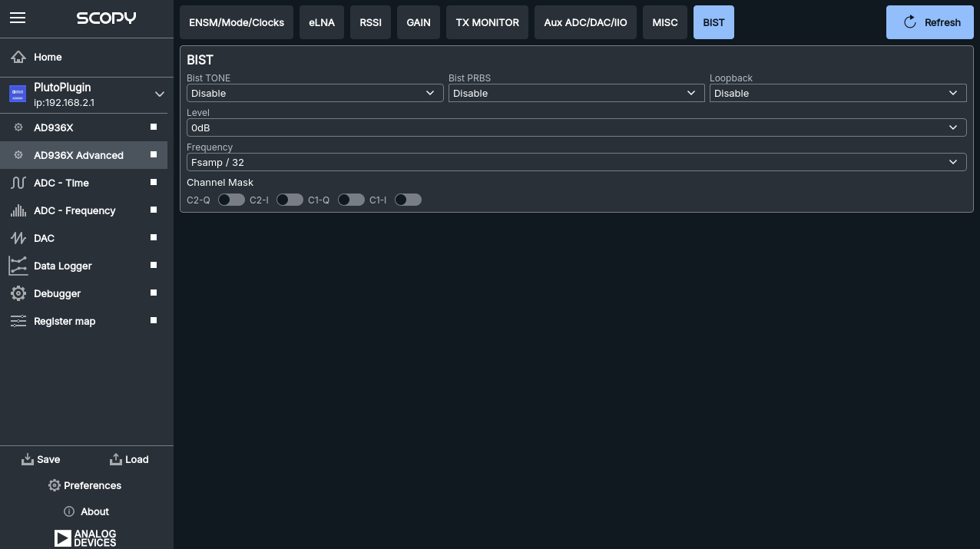Viewport: 980px width, 549px height.
Task: Click the Data Logger chart icon
Action: tap(18, 266)
